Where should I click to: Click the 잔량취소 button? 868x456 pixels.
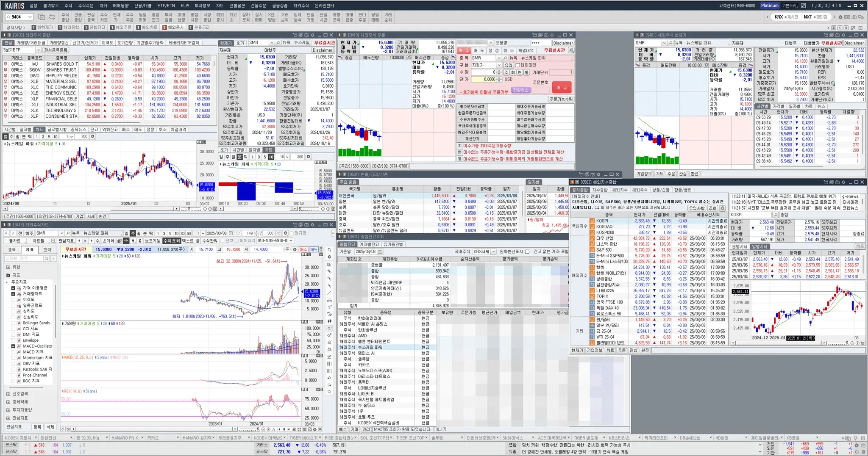[520, 90]
